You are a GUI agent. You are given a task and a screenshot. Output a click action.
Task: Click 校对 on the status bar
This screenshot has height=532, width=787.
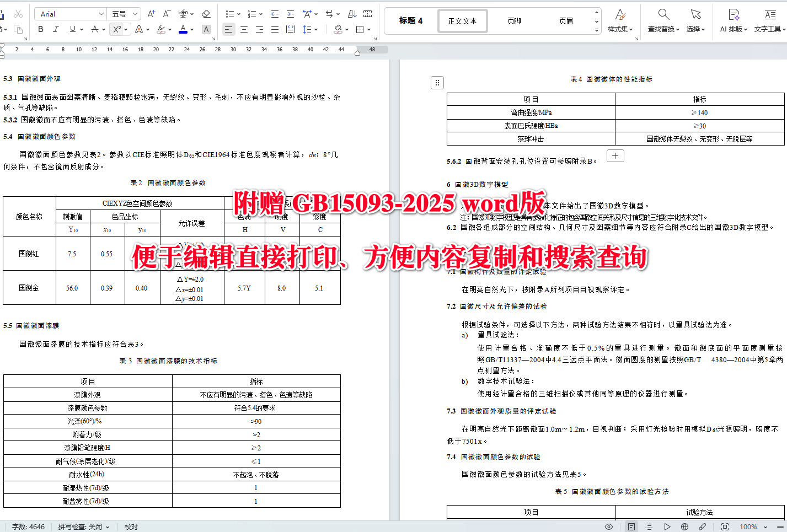click(x=131, y=526)
